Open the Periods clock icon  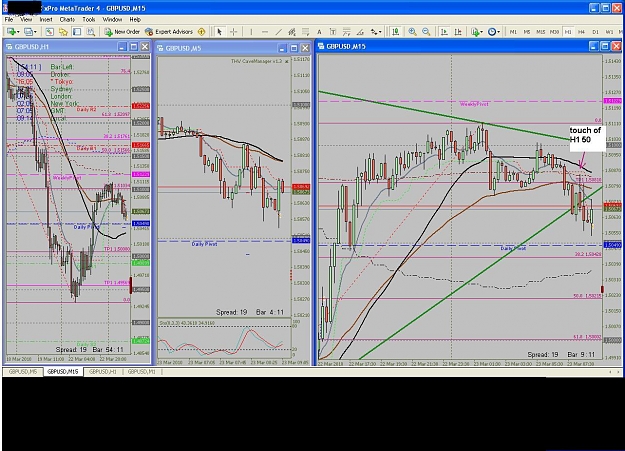(x=491, y=32)
